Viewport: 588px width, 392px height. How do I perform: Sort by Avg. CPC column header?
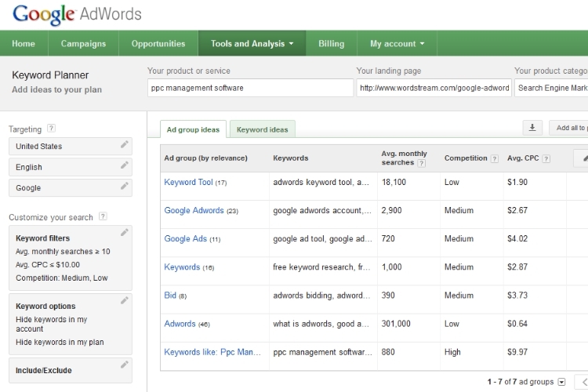pyautogui.click(x=523, y=158)
